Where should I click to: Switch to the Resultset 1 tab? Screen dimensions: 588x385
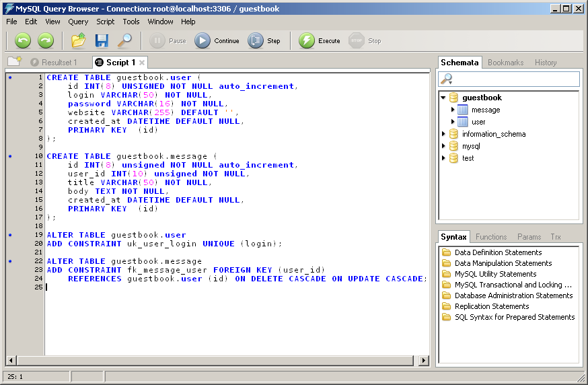point(53,63)
